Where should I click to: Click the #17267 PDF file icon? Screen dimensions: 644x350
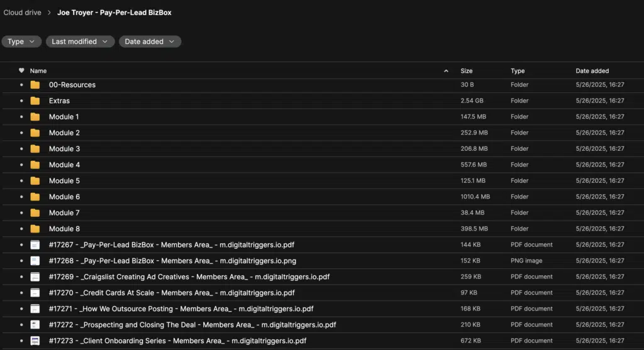(x=35, y=245)
